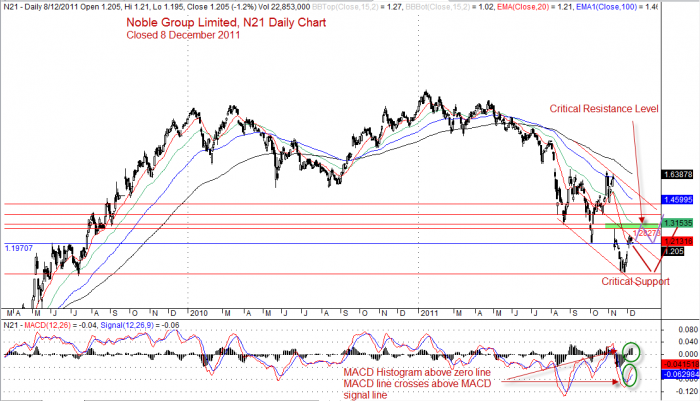The image size is (700, 401).
Task: Select the green '1.31535' price tag
Action: 678,223
